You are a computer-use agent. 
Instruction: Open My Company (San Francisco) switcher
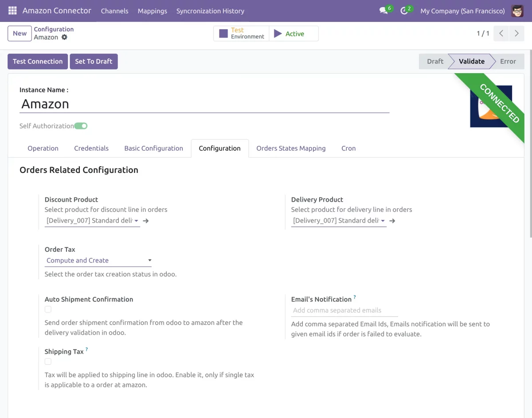click(462, 11)
